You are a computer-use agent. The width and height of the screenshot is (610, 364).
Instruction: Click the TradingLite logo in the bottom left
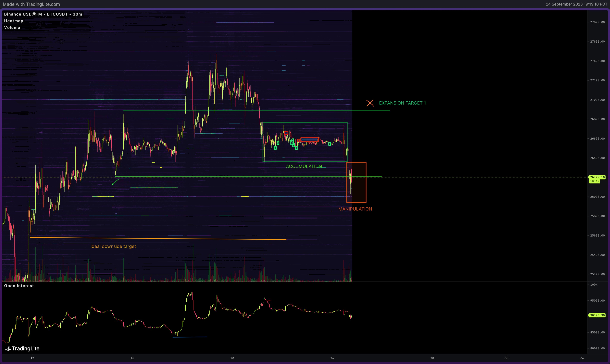(22, 349)
